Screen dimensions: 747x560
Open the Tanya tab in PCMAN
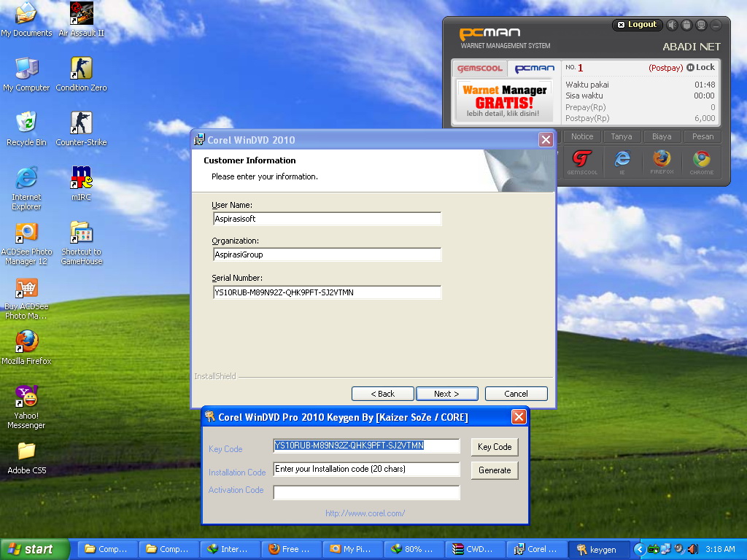coord(622,136)
